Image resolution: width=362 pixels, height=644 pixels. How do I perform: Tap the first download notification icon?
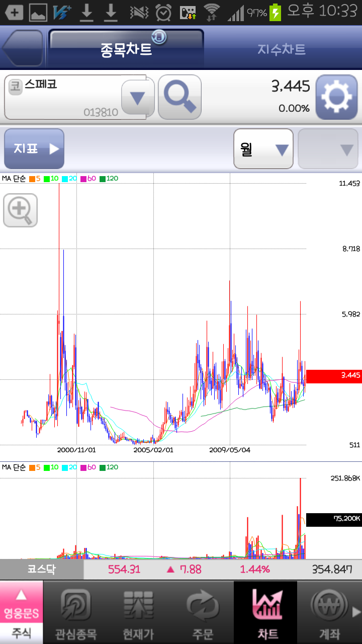87,12
